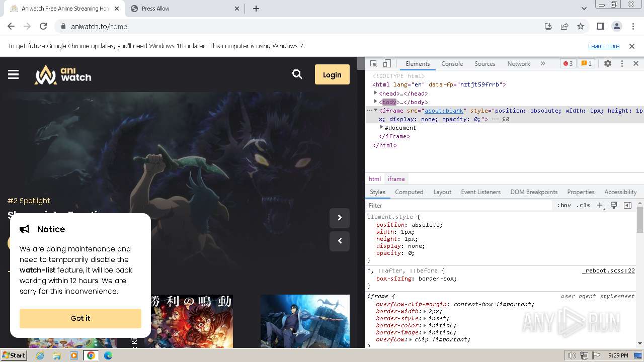
Task: Open the Accessibility pane
Action: tap(620, 192)
